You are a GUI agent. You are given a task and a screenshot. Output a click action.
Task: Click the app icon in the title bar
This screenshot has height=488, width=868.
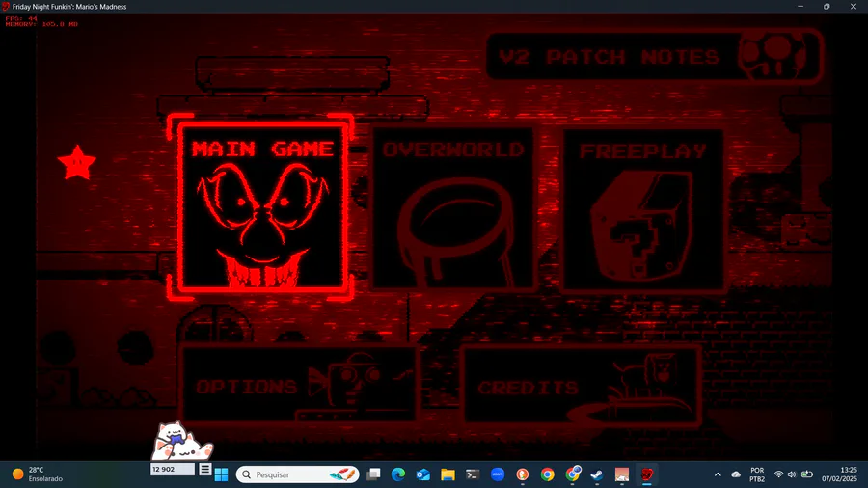tap(6, 7)
